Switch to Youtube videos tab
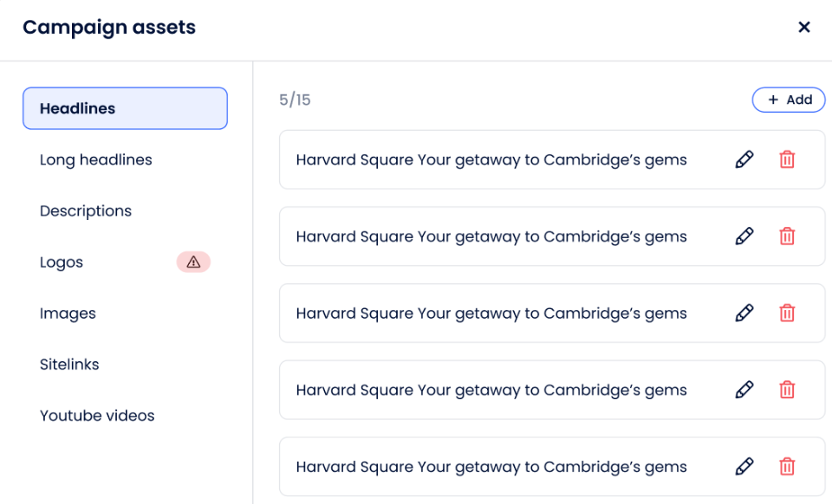The width and height of the screenshot is (832, 504). 97,416
